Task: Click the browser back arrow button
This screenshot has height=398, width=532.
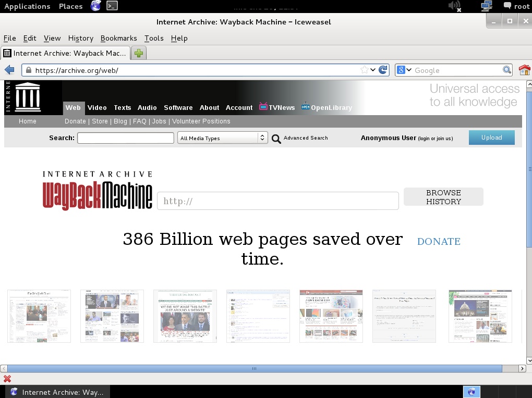Action: point(9,70)
